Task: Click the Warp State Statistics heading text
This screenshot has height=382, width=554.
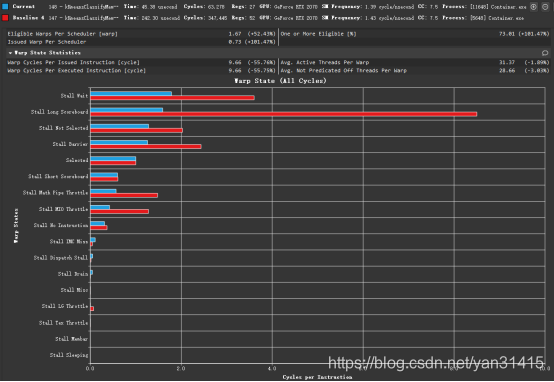Action: (x=48, y=53)
